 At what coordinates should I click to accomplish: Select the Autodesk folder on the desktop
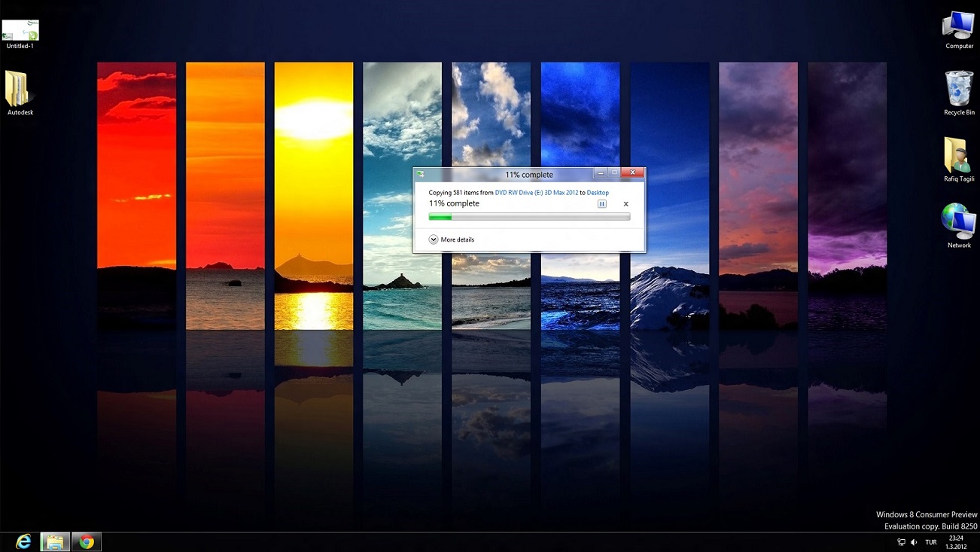(20, 93)
